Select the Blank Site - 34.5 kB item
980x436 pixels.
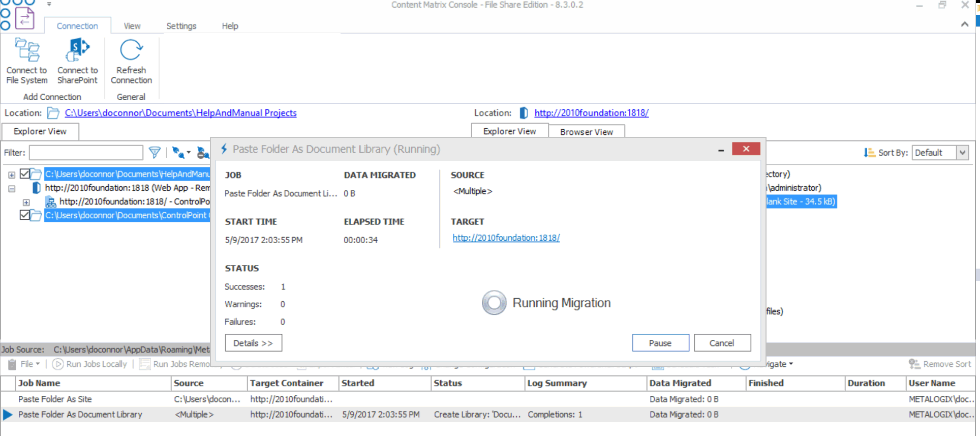click(801, 201)
